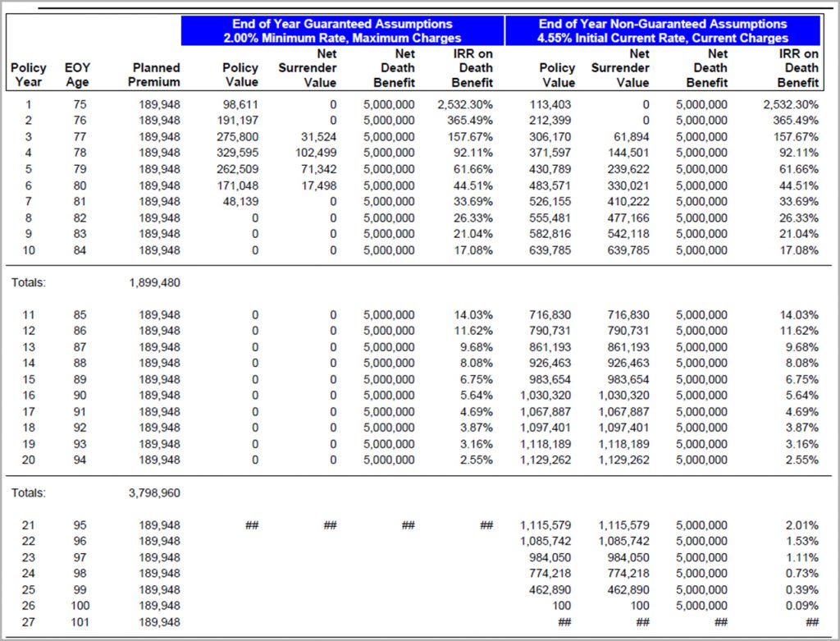Viewport: 840px width, 641px height.
Task: Select non-guaranteed policy value 582,816
Action: point(550,234)
